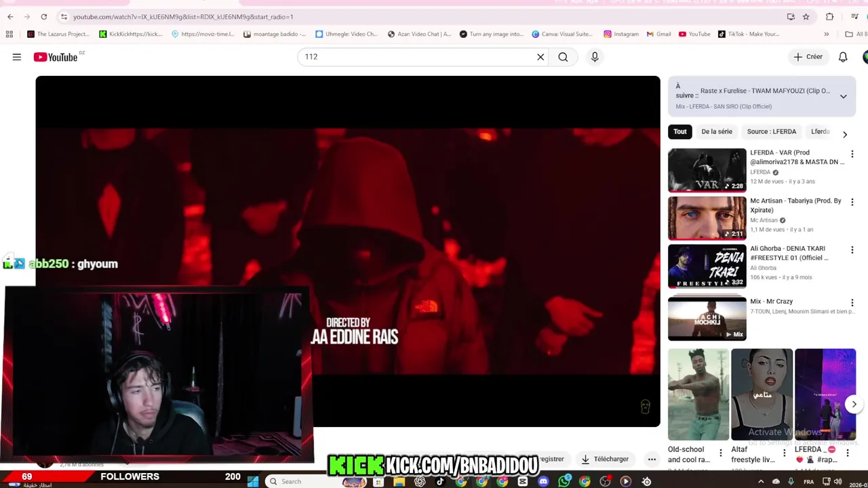Click the main video player
Viewport: 868px width, 488px height.
[x=348, y=251]
